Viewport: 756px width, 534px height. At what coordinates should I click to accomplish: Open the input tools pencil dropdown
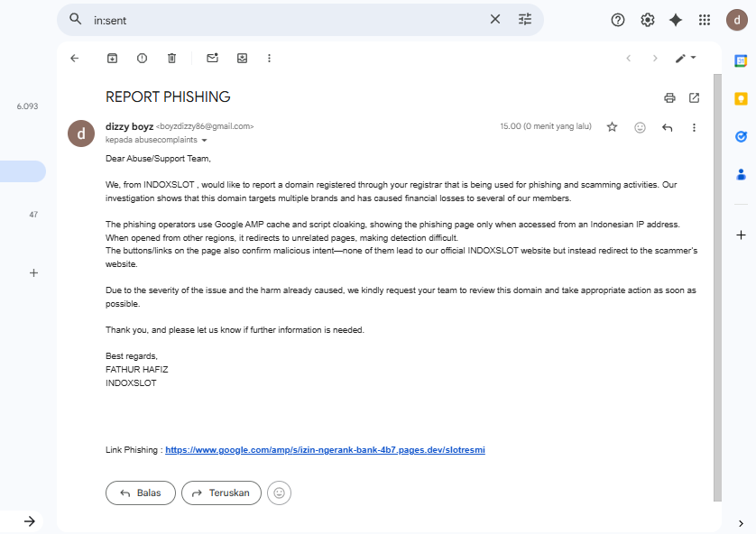tap(686, 59)
